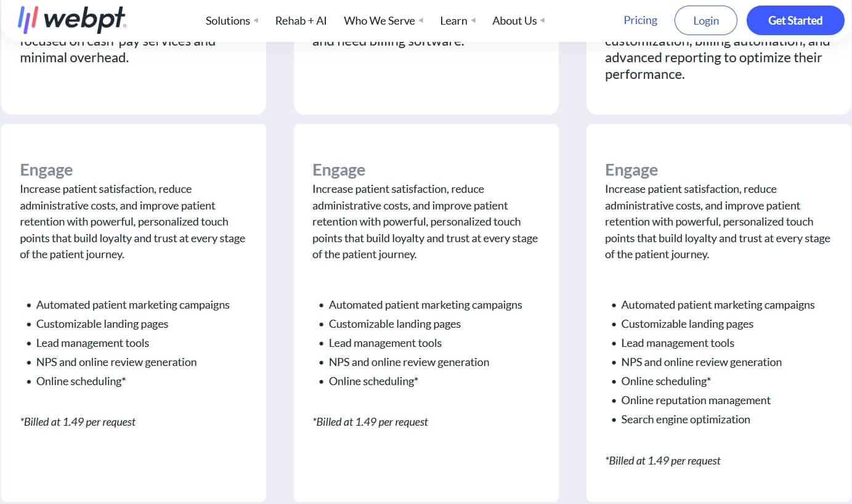Expand the About Us dropdown
This screenshot has height=504, width=852.
click(514, 20)
